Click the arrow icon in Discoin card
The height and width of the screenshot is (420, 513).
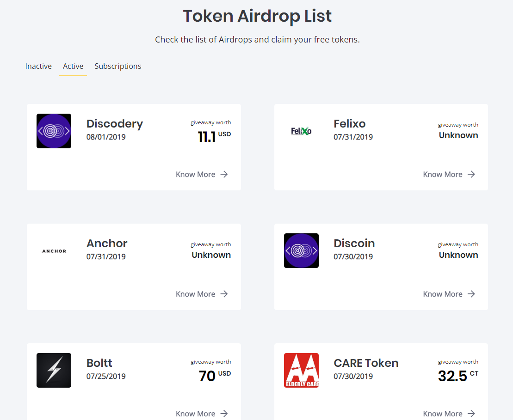tap(471, 294)
